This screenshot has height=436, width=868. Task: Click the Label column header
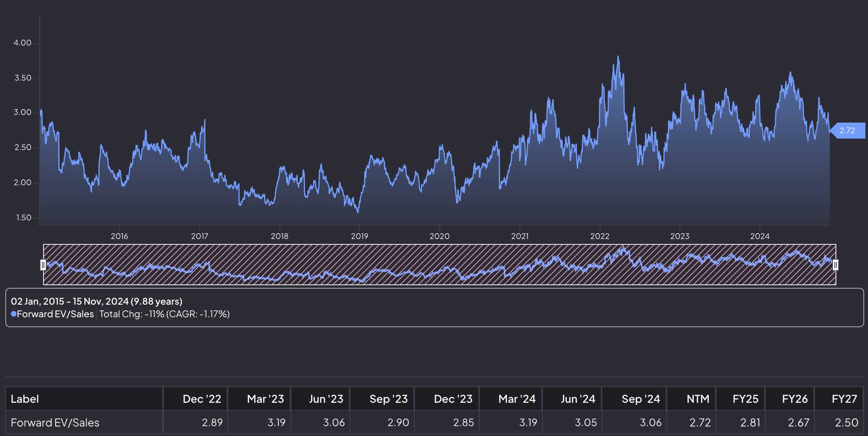[x=25, y=399]
